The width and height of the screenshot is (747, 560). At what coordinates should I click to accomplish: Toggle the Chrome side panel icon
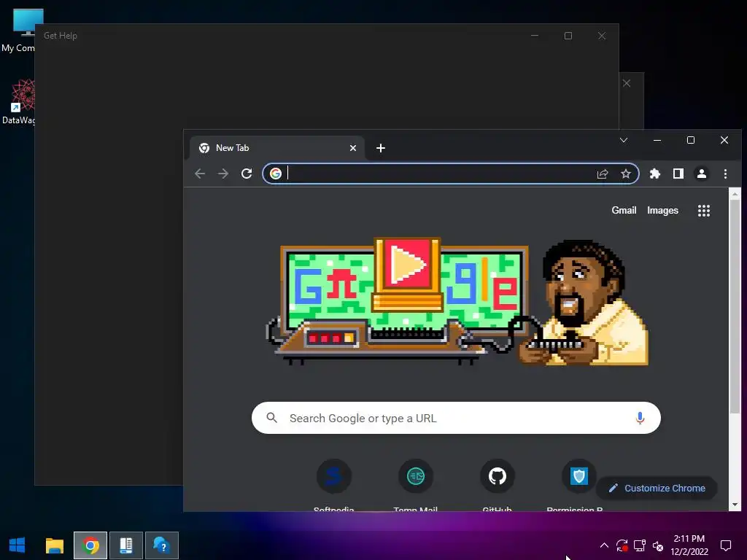tap(678, 174)
